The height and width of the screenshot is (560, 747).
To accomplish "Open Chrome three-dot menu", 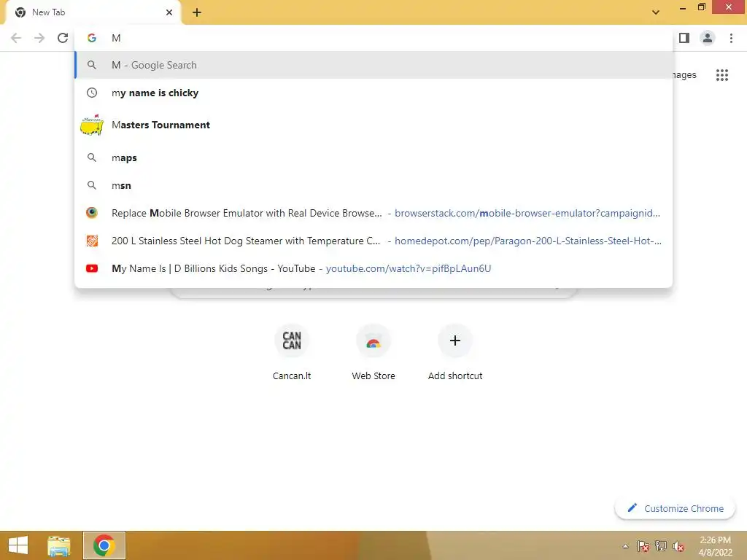I will (x=731, y=38).
